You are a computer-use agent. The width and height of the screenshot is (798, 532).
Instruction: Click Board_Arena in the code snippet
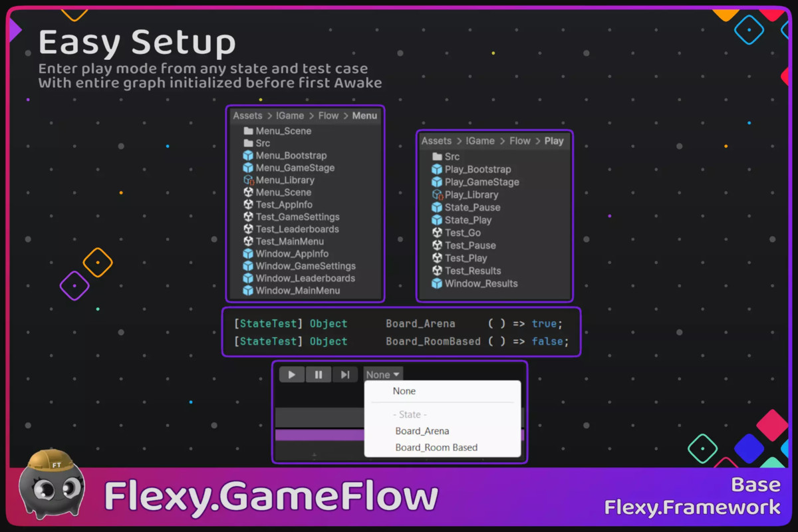pos(421,324)
